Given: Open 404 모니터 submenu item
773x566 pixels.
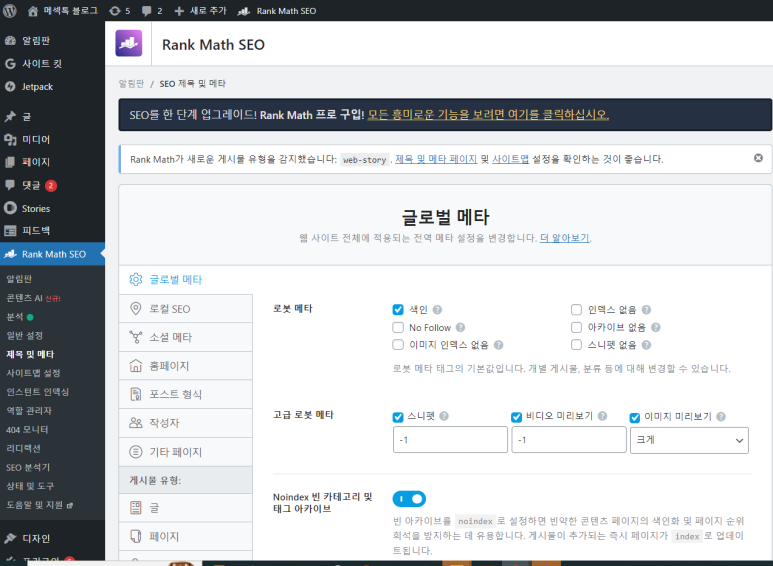Looking at the screenshot, I should tap(27, 429).
